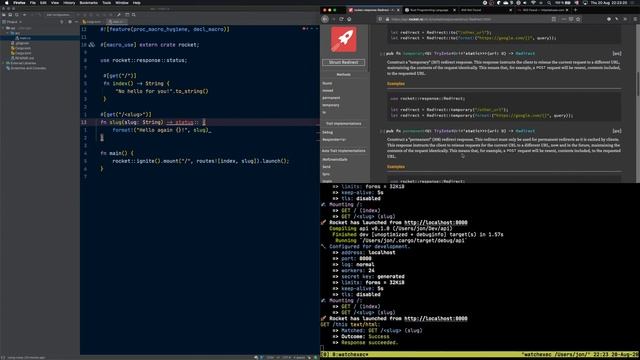Open the History menu
Screen dimensions: 640x360
click(x=69, y=3)
